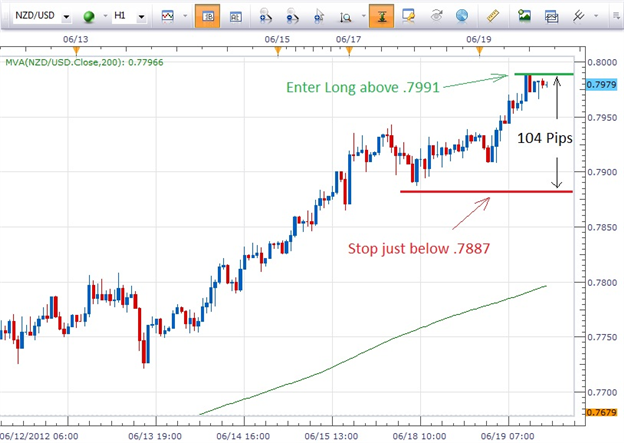This screenshot has width=624, height=443.
Task: Click the save picture landscape icon
Action: point(525,16)
